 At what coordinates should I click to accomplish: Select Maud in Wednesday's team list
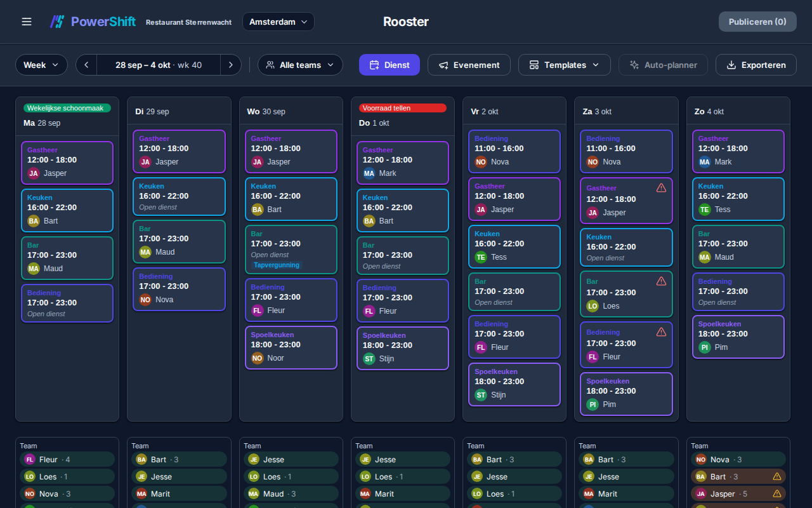pyautogui.click(x=291, y=493)
